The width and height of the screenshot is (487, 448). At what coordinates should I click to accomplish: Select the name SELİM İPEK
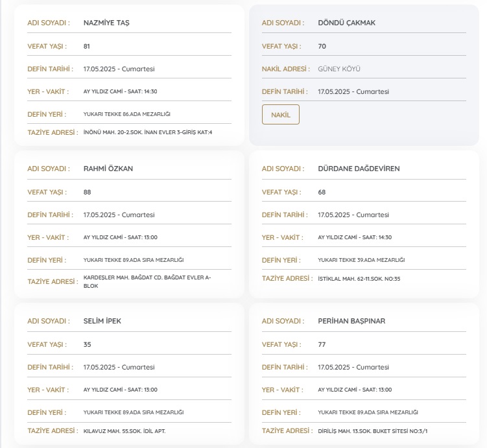pos(102,321)
